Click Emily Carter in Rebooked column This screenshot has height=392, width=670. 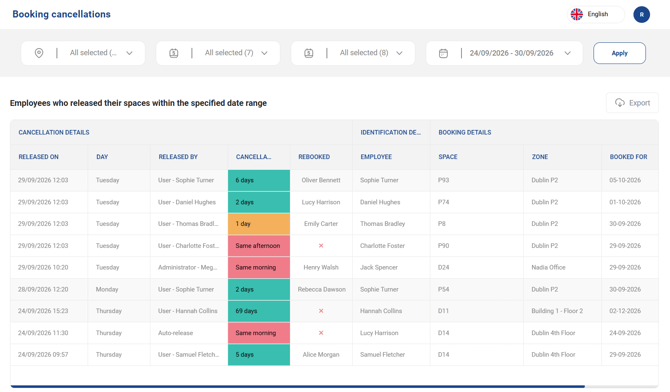321,224
